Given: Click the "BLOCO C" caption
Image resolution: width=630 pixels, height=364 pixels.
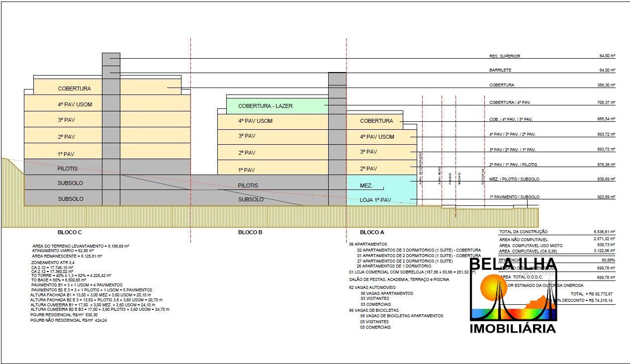Looking at the screenshot, I should point(70,232).
